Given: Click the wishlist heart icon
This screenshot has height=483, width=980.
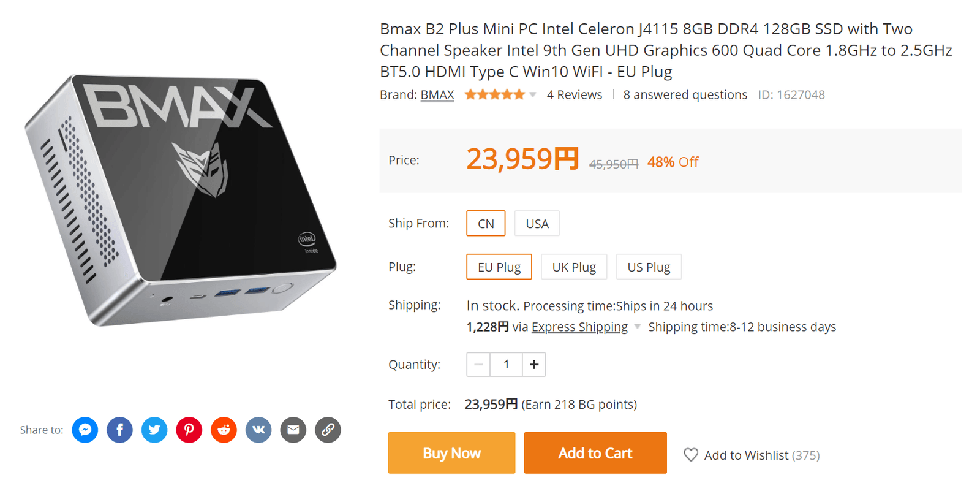Looking at the screenshot, I should [x=691, y=455].
